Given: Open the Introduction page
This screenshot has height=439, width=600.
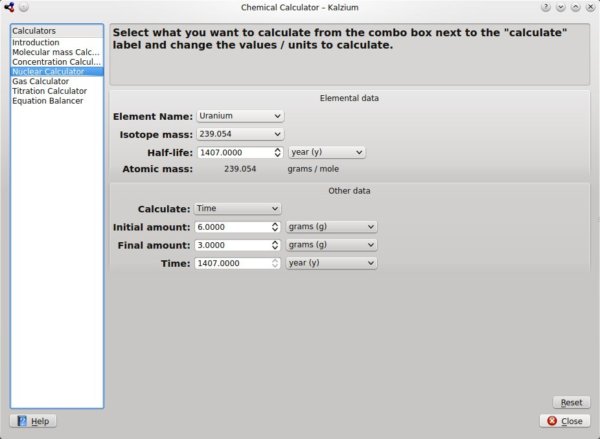Looking at the screenshot, I should (x=57, y=42).
